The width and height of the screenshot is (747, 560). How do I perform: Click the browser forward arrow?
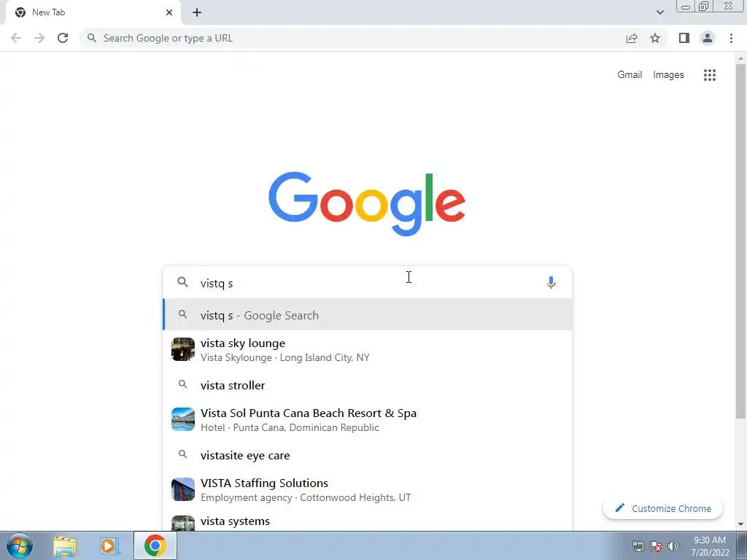[39, 38]
